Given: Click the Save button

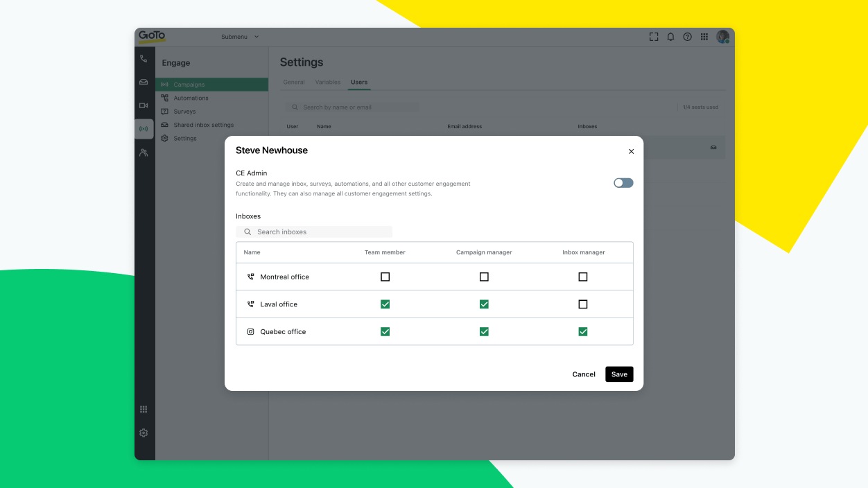Looking at the screenshot, I should [x=619, y=374].
